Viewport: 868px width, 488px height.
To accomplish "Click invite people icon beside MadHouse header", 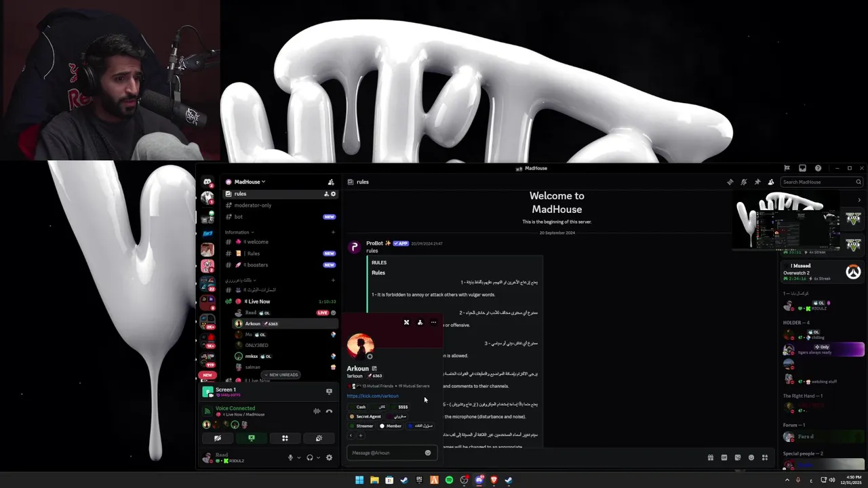I will click(331, 182).
